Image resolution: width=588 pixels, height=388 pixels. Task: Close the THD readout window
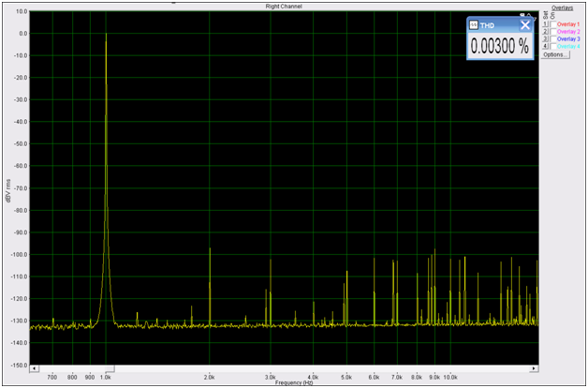pos(525,25)
